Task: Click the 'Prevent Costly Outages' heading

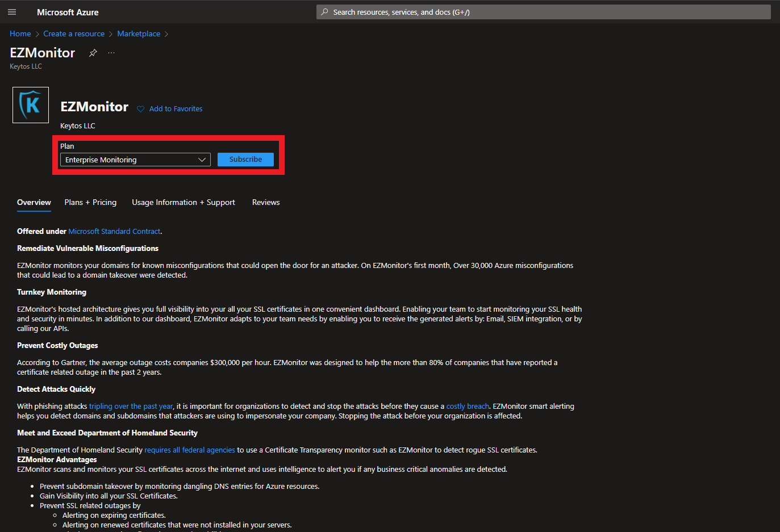Action: click(57, 346)
